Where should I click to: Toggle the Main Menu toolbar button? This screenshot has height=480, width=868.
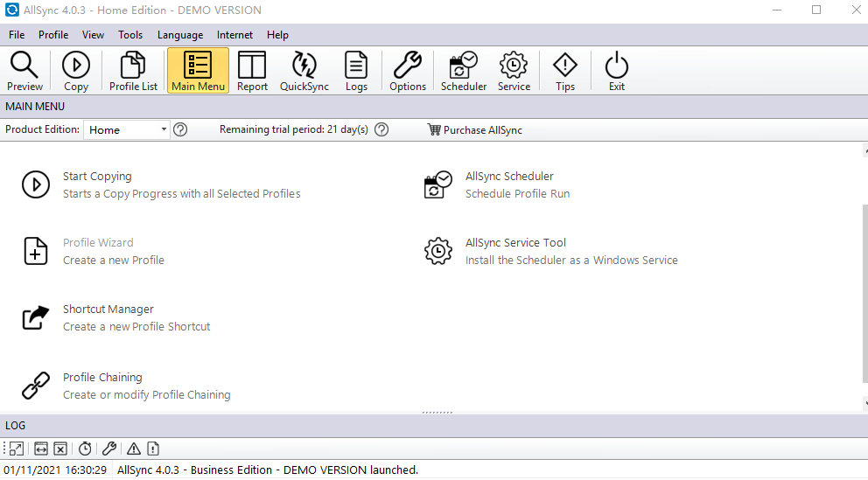[x=198, y=71]
